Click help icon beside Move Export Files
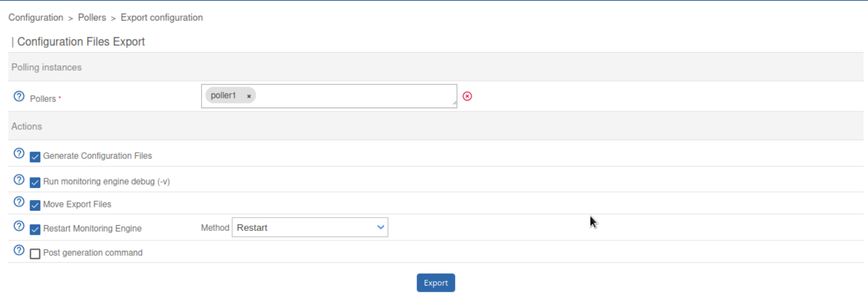868x298 pixels. click(19, 202)
